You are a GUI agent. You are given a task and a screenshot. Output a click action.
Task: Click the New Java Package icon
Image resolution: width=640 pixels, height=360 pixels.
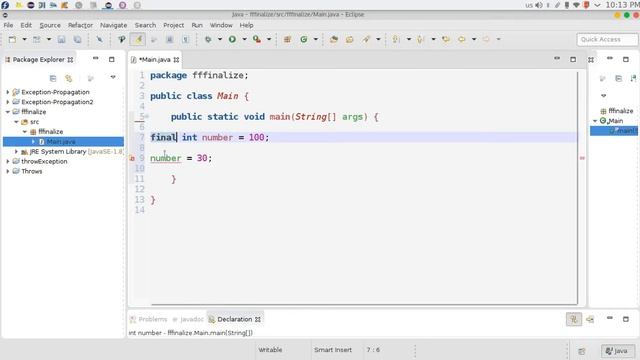pyautogui.click(x=287, y=39)
